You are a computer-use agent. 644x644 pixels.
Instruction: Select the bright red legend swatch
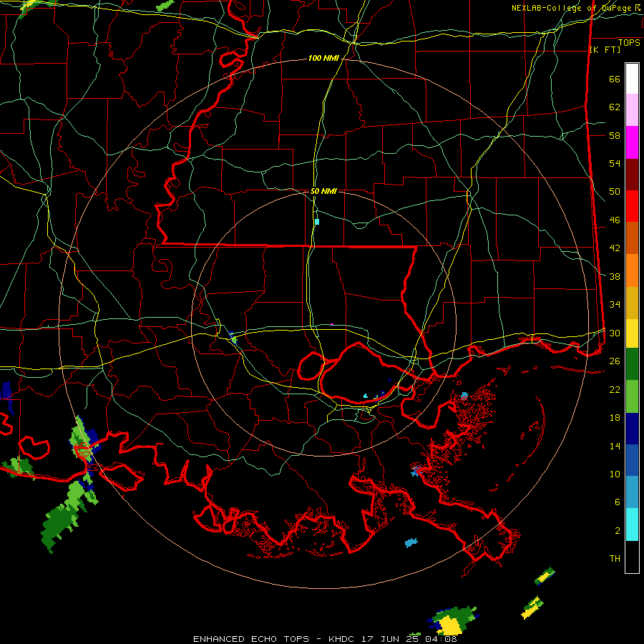coord(632,206)
